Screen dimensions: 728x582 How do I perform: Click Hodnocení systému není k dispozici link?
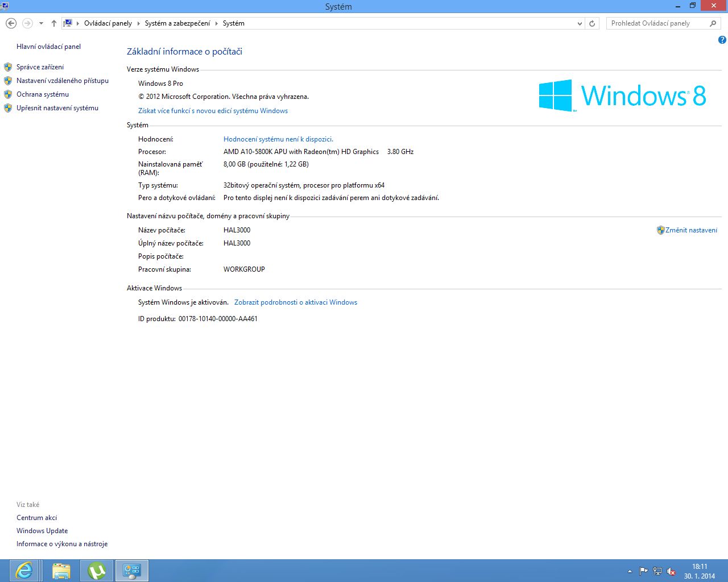tap(278, 139)
